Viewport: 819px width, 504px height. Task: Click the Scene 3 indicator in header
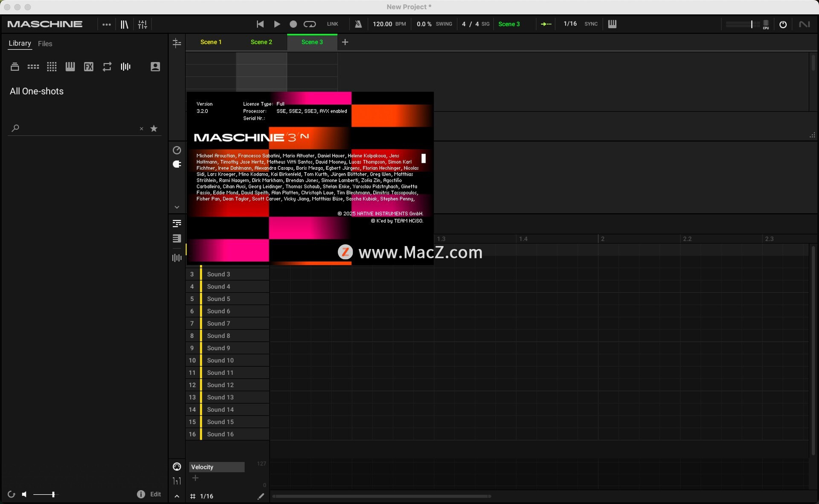coord(509,24)
